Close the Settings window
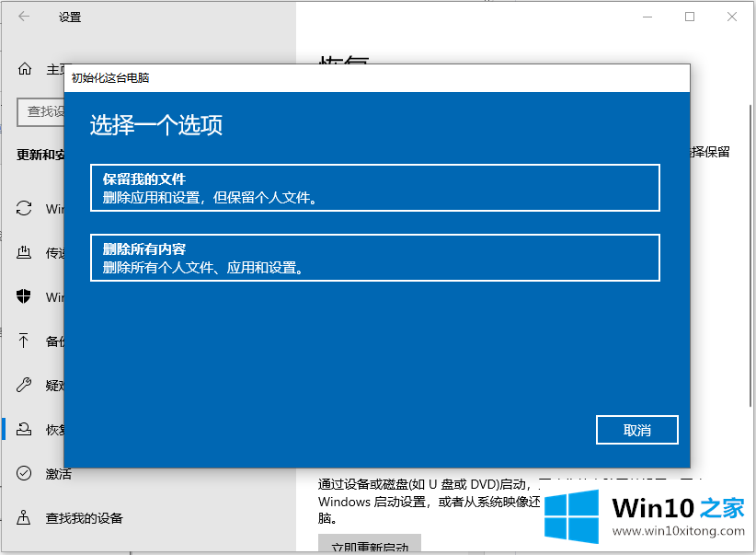 pos(732,17)
